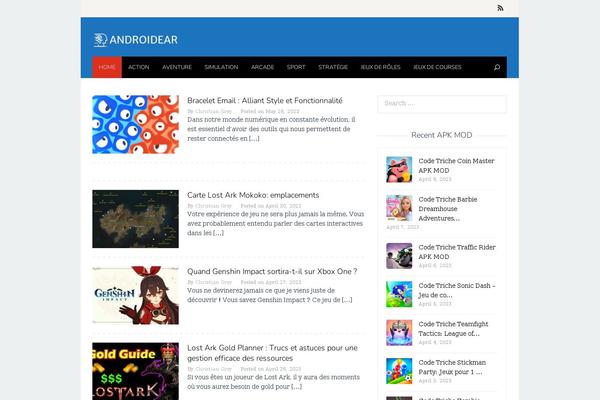This screenshot has width=600, height=400.
Task: Open 'Code Triche Stickman Party' link
Action: pos(452,367)
